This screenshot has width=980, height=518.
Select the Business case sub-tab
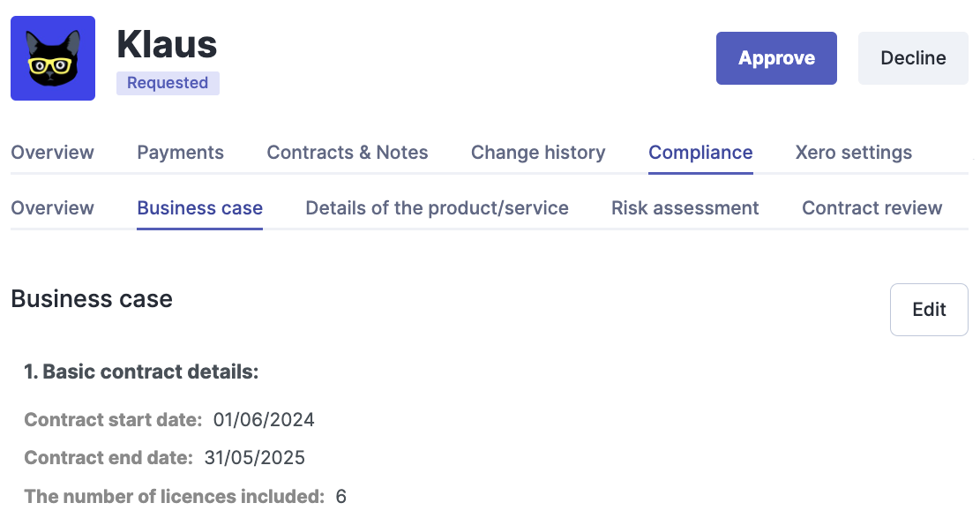(200, 208)
